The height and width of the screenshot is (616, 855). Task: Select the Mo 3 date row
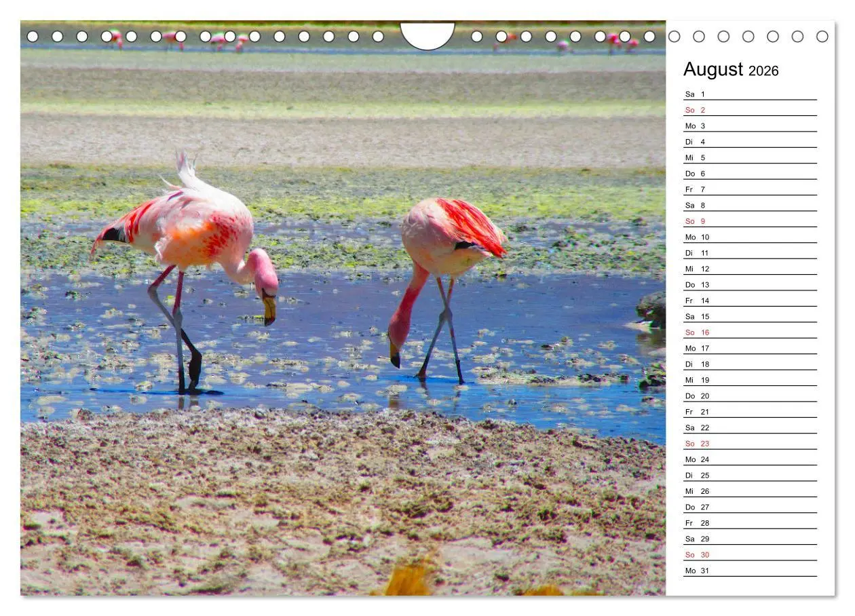point(750,126)
